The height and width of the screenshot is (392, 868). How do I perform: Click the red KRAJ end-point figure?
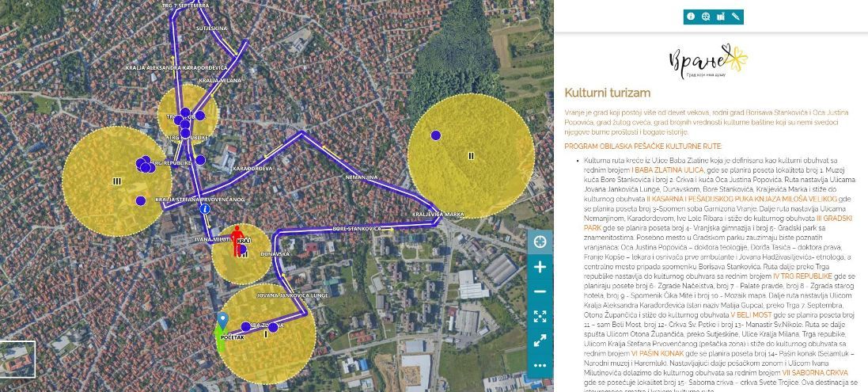[236, 246]
